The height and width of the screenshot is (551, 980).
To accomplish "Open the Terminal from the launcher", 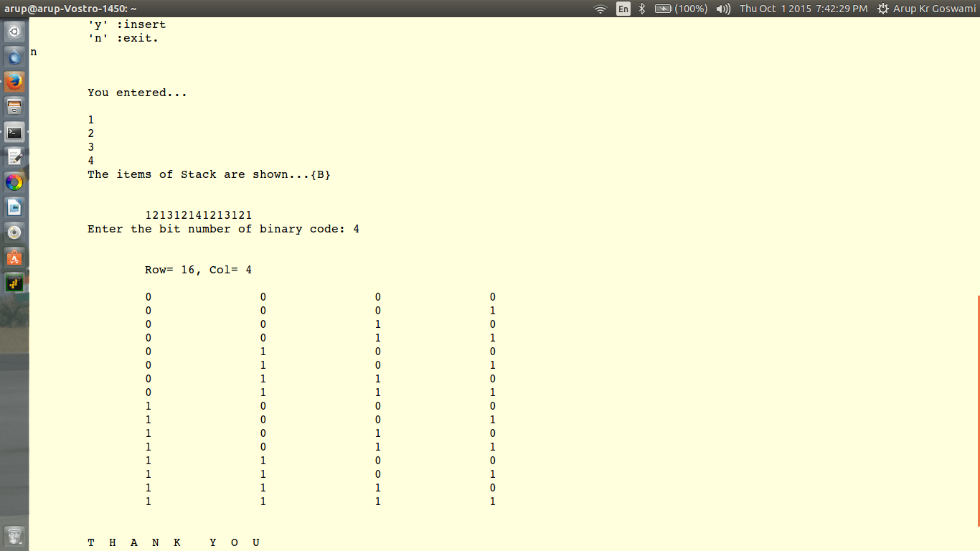I will [x=14, y=131].
